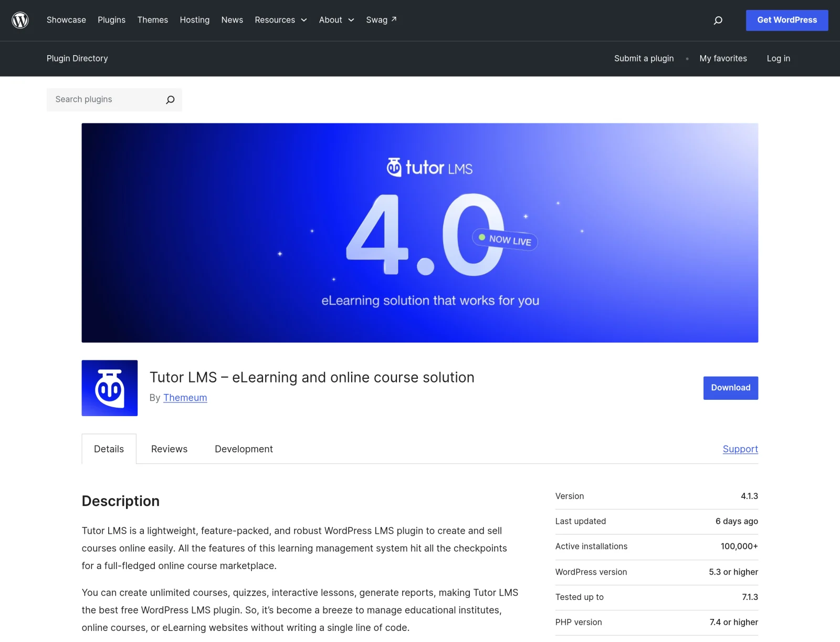Click the Download button
The image size is (840, 642).
(x=731, y=388)
